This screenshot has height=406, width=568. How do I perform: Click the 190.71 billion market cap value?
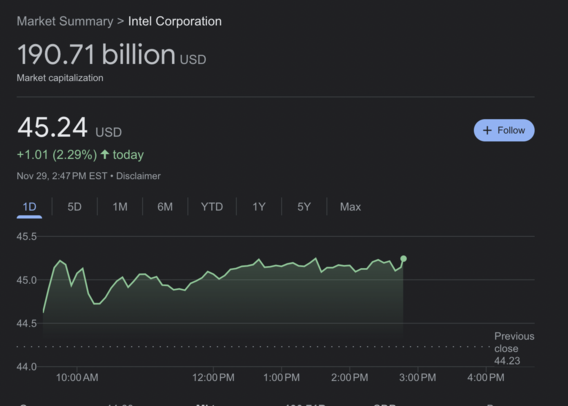point(112,55)
